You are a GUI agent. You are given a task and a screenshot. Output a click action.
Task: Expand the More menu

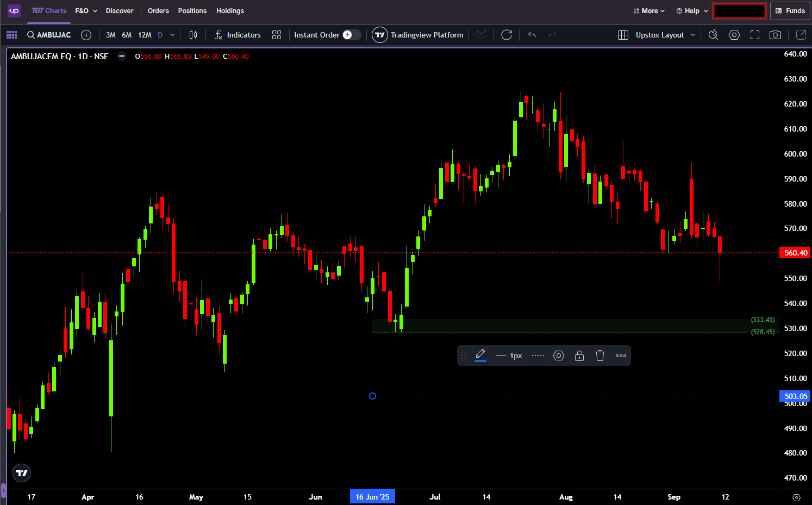[649, 11]
